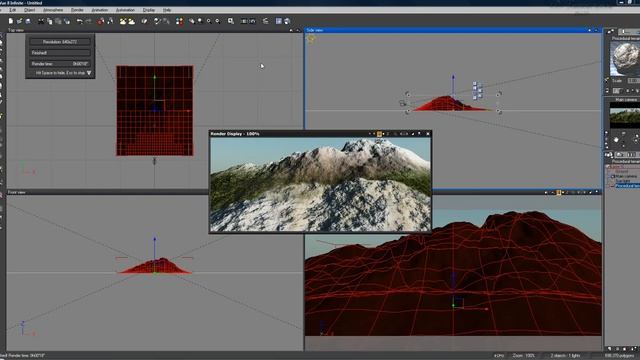The image size is (640, 360).
Task: Click the second yellow atmosphere cloud icon
Action: pos(131,21)
